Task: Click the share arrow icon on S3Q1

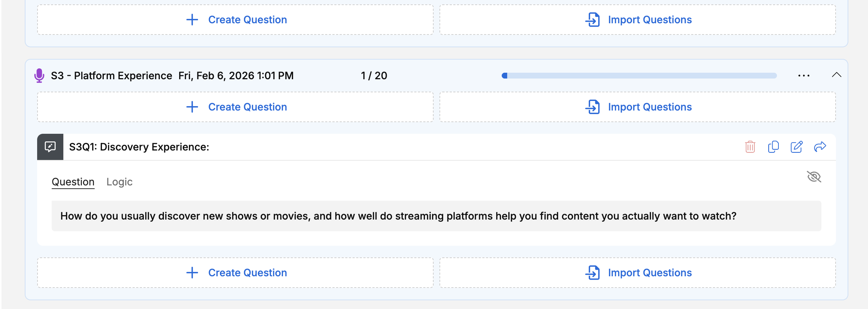Action: (x=820, y=147)
